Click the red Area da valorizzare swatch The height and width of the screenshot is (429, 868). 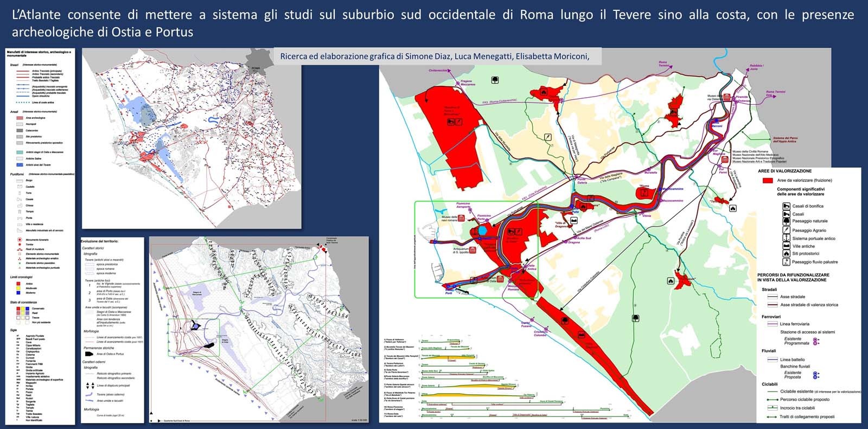(x=767, y=180)
